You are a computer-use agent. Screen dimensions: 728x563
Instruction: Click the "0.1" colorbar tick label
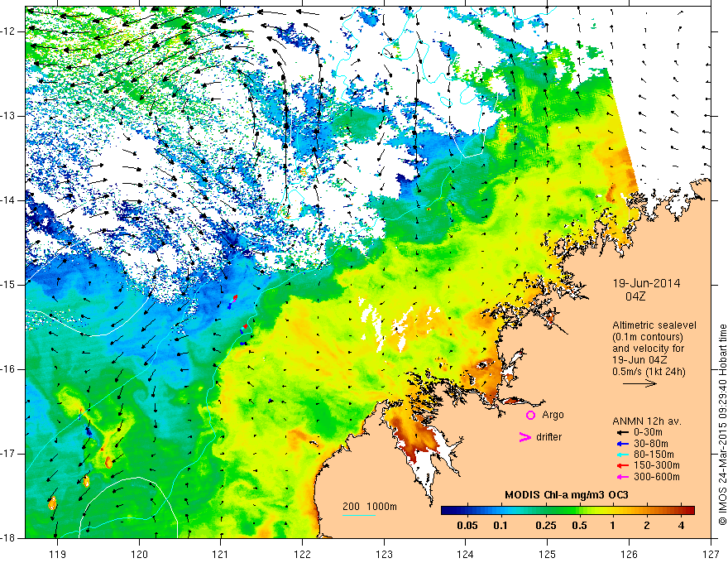500,526
